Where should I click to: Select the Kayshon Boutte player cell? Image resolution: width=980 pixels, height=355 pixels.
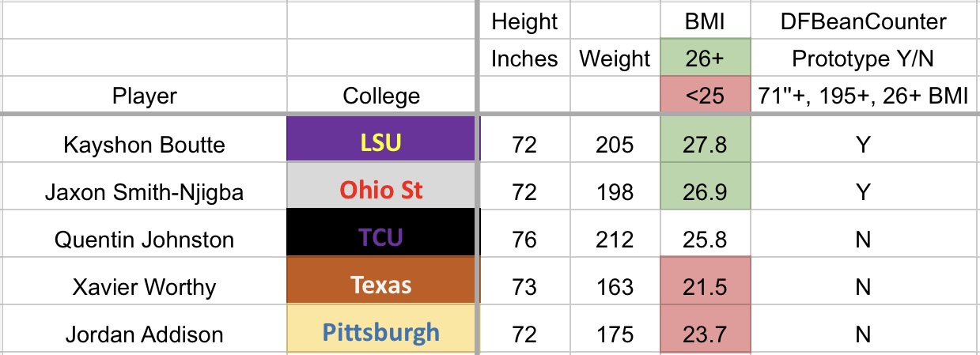(x=144, y=145)
